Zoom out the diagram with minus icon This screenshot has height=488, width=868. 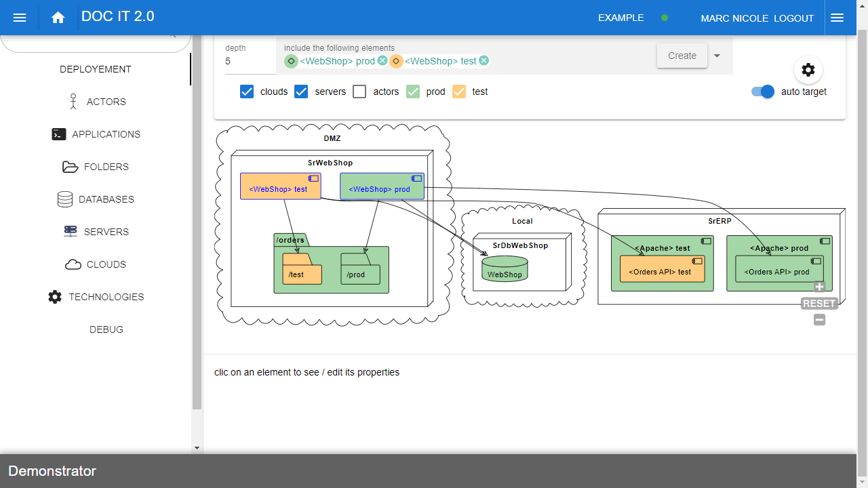pos(819,320)
